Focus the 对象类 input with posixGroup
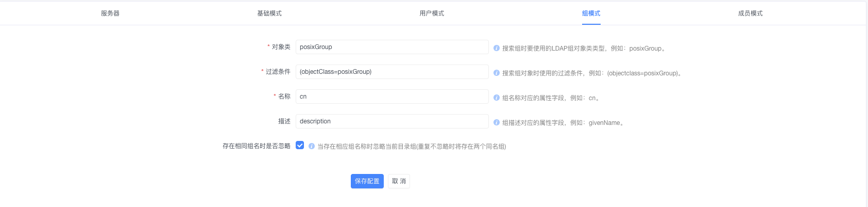The width and height of the screenshot is (868, 207). tap(392, 47)
